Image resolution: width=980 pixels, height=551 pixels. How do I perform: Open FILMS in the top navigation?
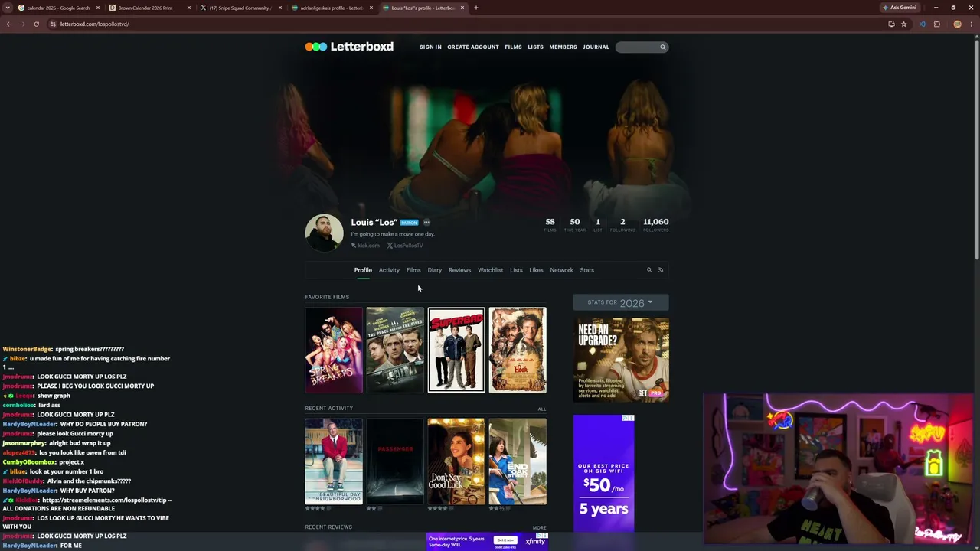pos(513,47)
